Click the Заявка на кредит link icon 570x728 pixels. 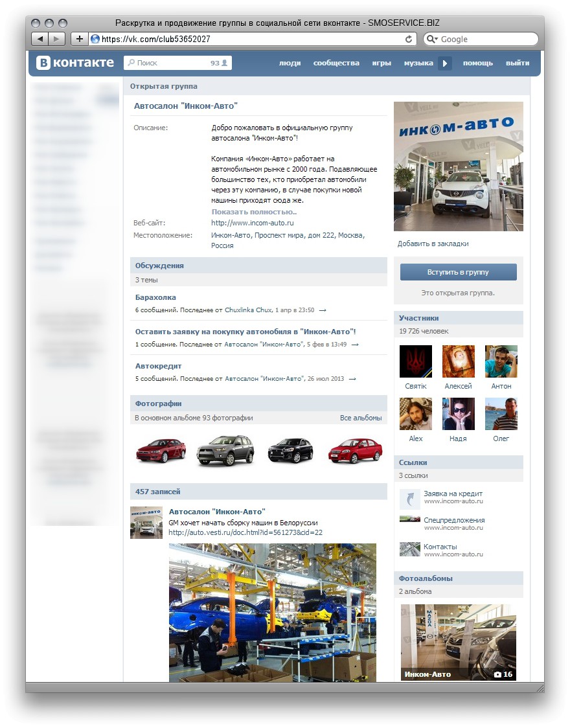410,499
